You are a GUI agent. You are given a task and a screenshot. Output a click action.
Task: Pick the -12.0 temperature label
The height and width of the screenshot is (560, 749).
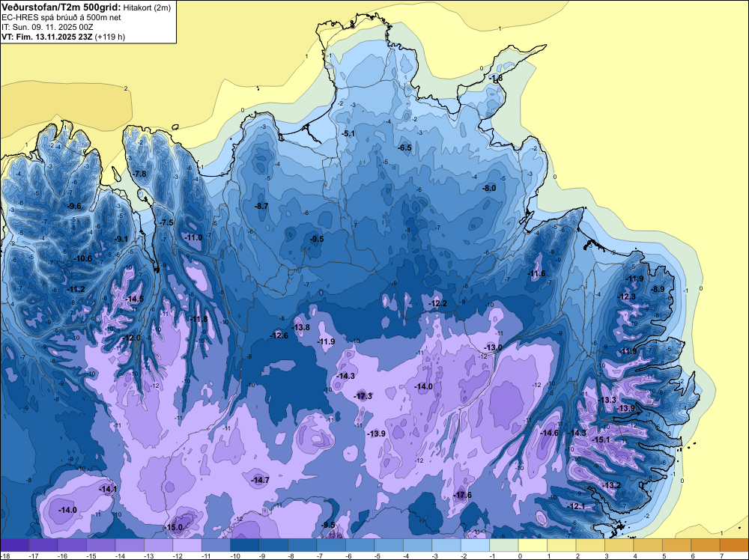[131, 338]
